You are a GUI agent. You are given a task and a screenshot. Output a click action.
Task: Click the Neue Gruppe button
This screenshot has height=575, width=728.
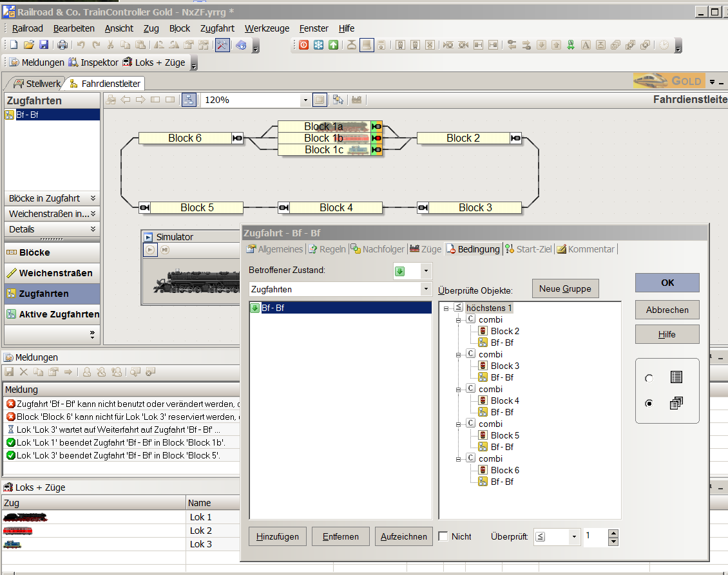point(566,288)
